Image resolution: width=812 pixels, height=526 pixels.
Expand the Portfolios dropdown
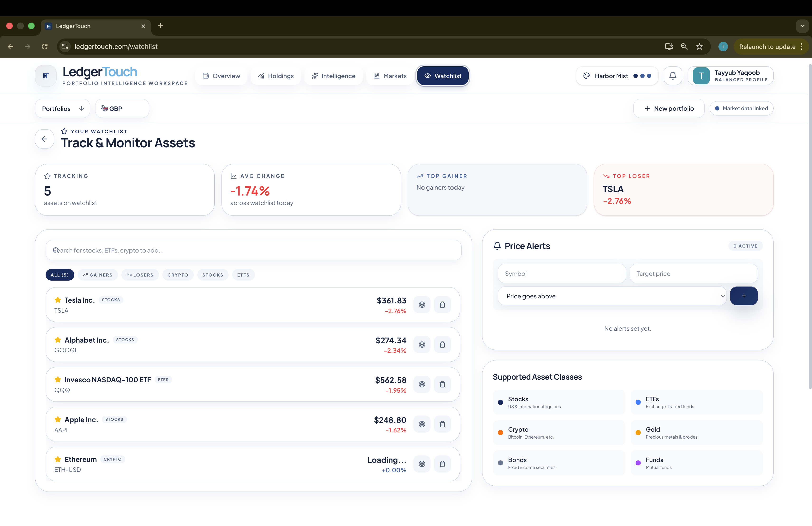click(x=62, y=109)
